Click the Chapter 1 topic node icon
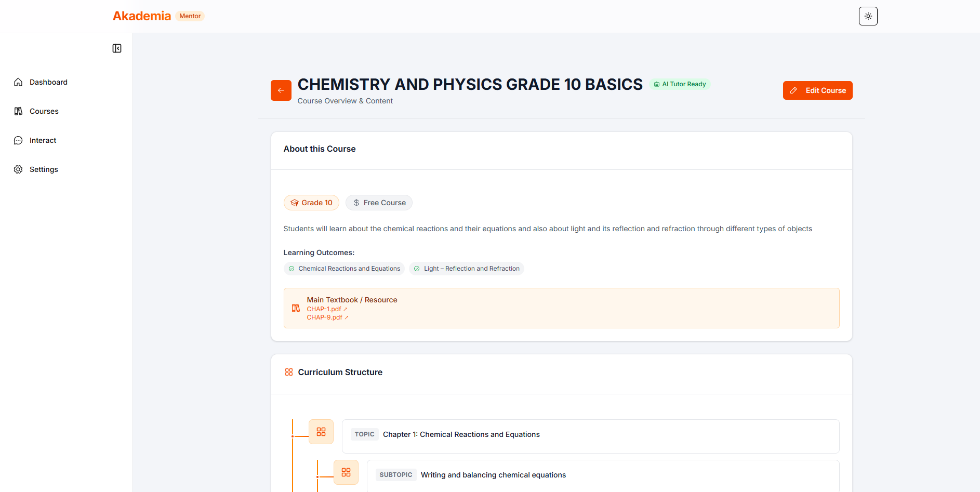The width and height of the screenshot is (980, 492). tap(321, 432)
